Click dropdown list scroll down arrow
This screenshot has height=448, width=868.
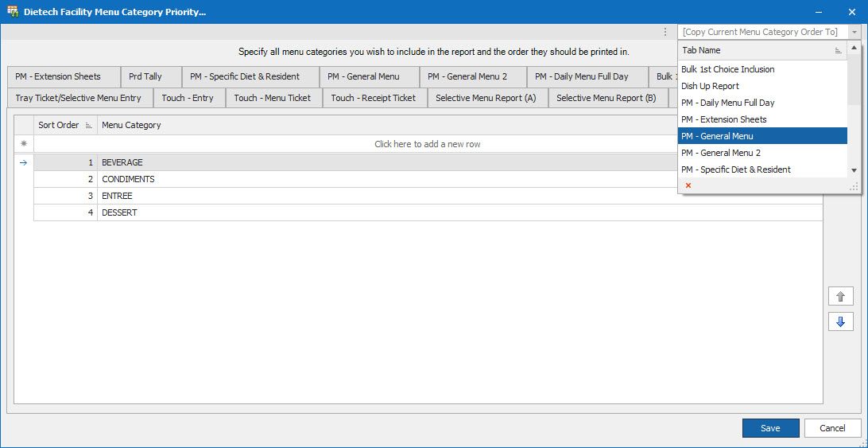pyautogui.click(x=854, y=171)
